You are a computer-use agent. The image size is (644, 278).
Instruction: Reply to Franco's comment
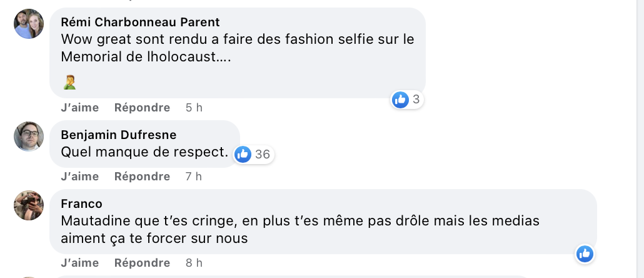coord(142,263)
